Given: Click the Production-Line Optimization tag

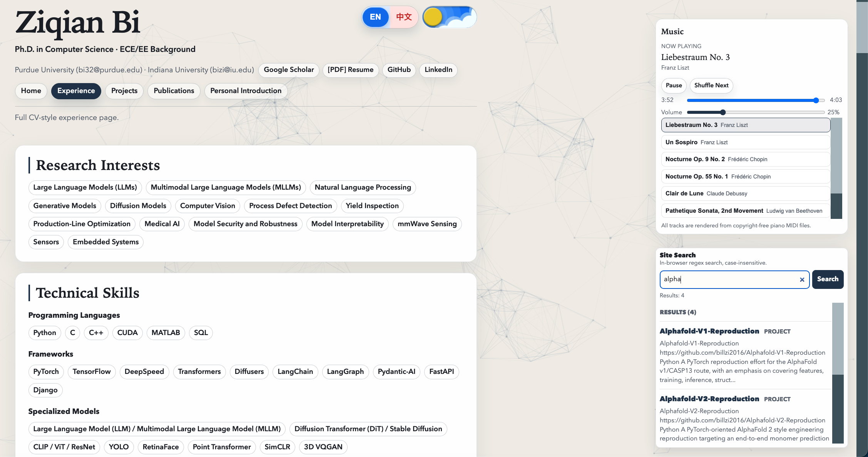Looking at the screenshot, I should click(x=82, y=224).
